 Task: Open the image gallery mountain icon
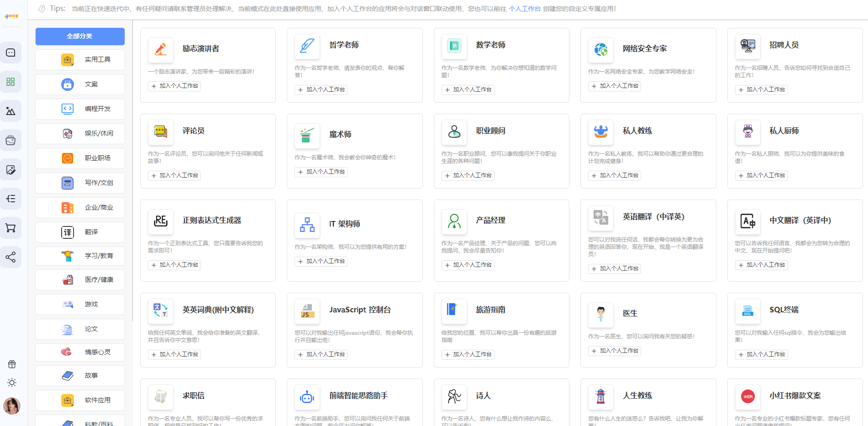pyautogui.click(x=11, y=111)
